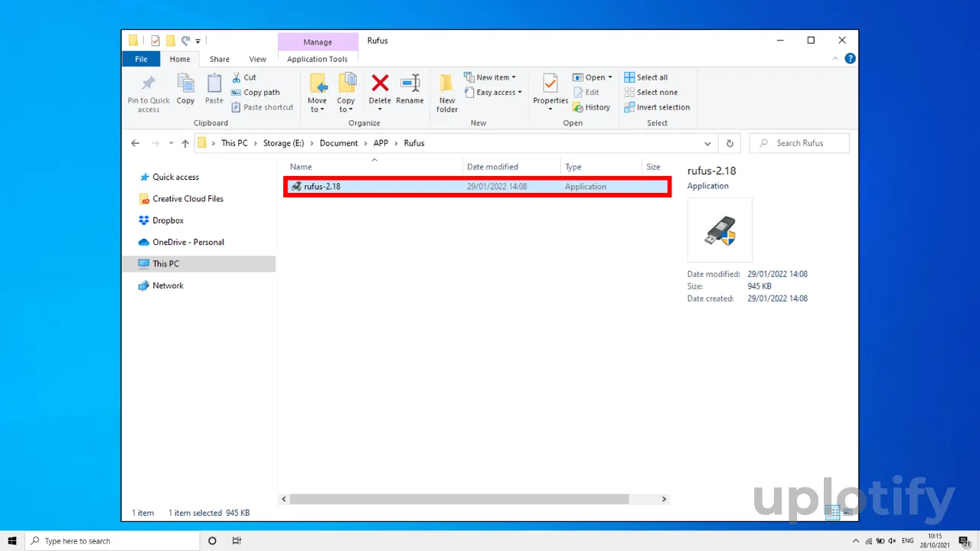This screenshot has height=551, width=980.
Task: Click This PC in the address path
Action: [x=234, y=143]
